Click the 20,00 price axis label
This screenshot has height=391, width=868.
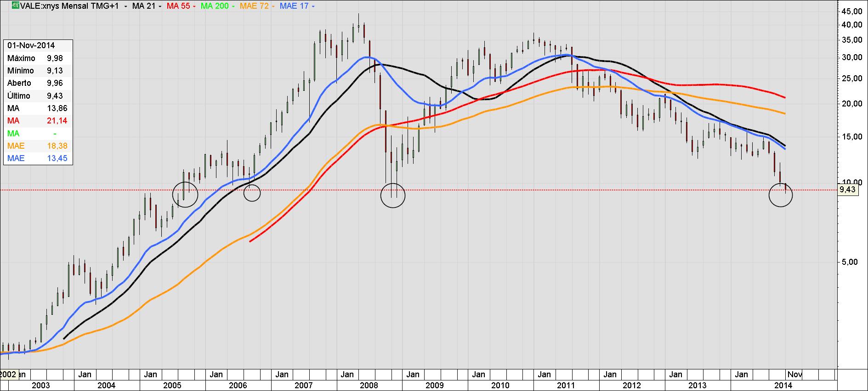pyautogui.click(x=851, y=104)
